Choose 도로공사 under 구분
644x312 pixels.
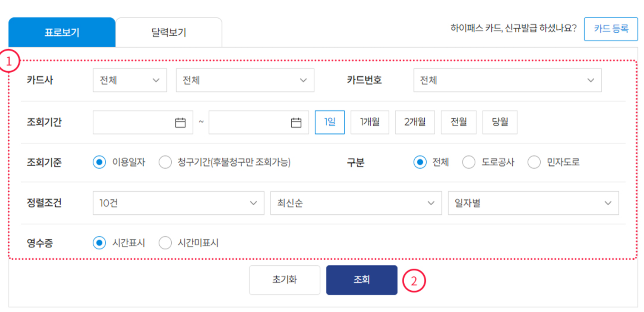point(469,162)
